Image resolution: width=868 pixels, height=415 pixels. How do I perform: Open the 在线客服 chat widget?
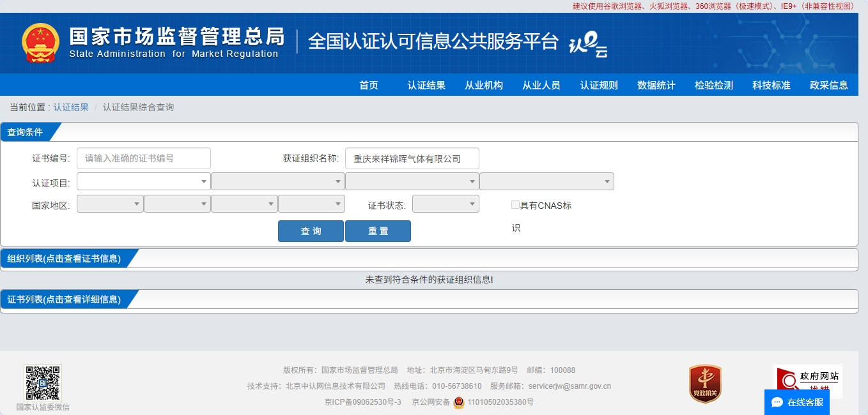click(796, 402)
